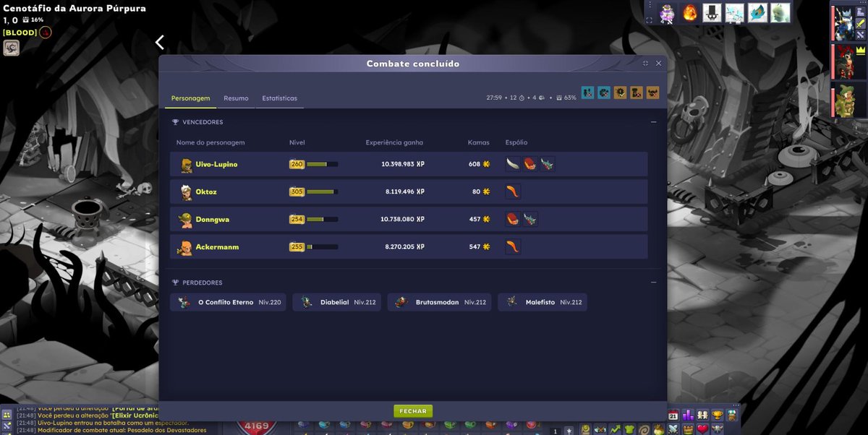Open the gold trophy achievements icon

pyautogui.click(x=717, y=415)
